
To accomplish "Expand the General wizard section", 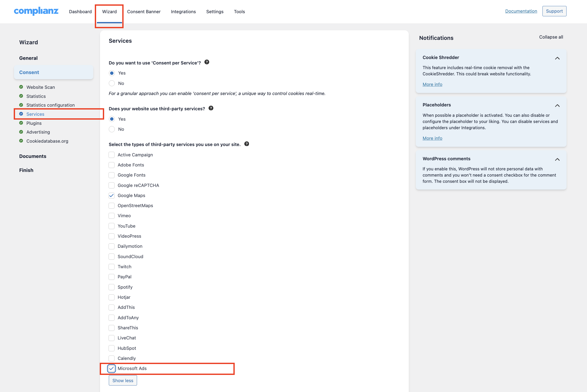I will (28, 58).
